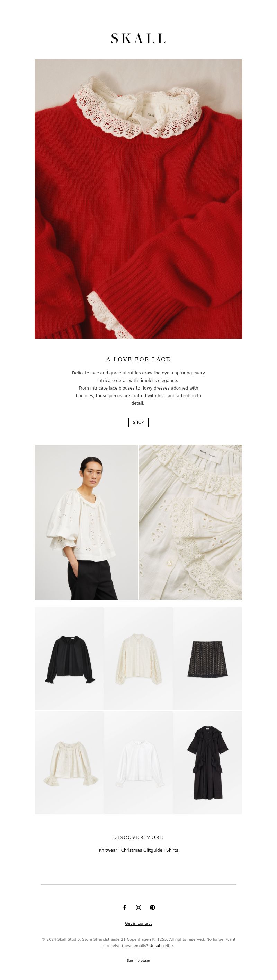Click the Unsubscribe link
Viewport: 277px width, 980px height.
click(x=161, y=945)
